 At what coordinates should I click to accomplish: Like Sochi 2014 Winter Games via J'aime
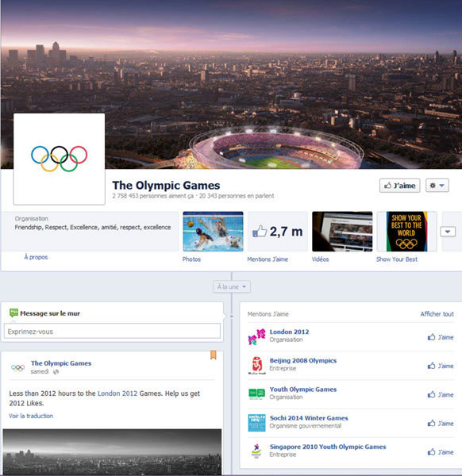(x=441, y=423)
